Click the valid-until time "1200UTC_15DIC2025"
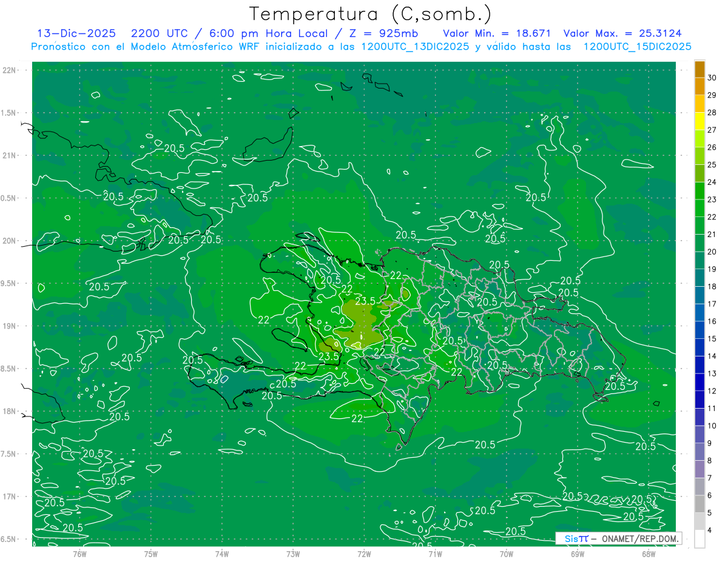The height and width of the screenshot is (562, 728). (x=637, y=47)
